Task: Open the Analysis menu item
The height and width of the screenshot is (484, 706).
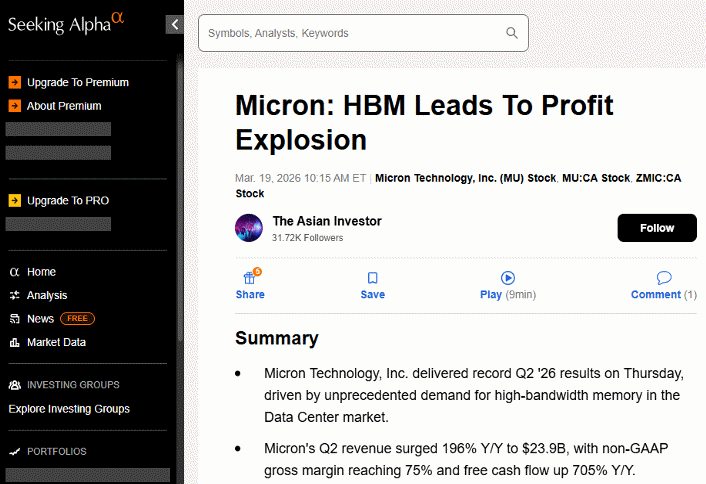Action: pyautogui.click(x=47, y=295)
